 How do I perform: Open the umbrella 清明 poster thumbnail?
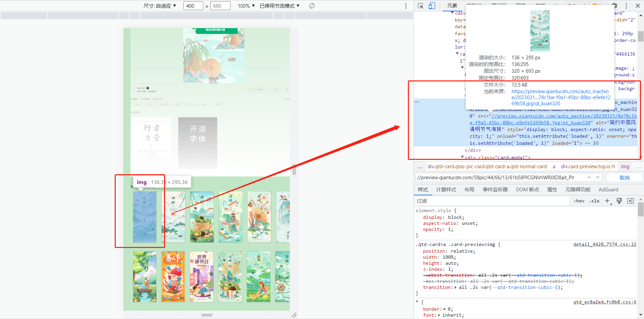pyautogui.click(x=259, y=217)
